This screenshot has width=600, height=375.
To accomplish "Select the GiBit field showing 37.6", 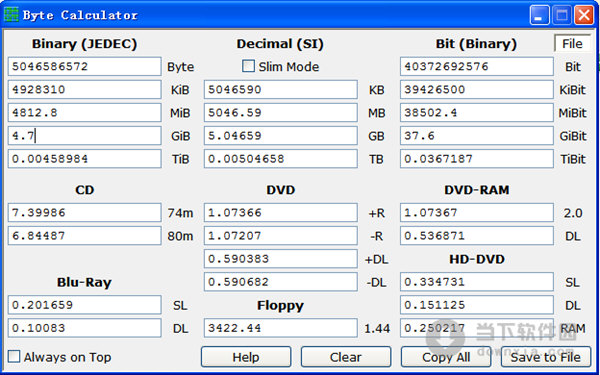I will (477, 135).
